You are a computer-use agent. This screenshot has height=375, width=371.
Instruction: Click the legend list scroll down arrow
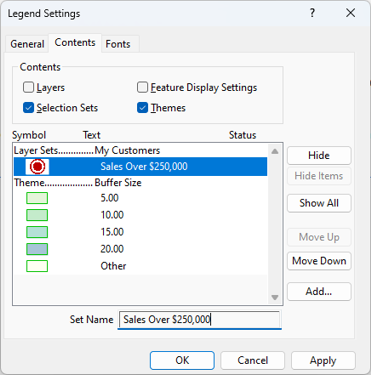(x=275, y=297)
